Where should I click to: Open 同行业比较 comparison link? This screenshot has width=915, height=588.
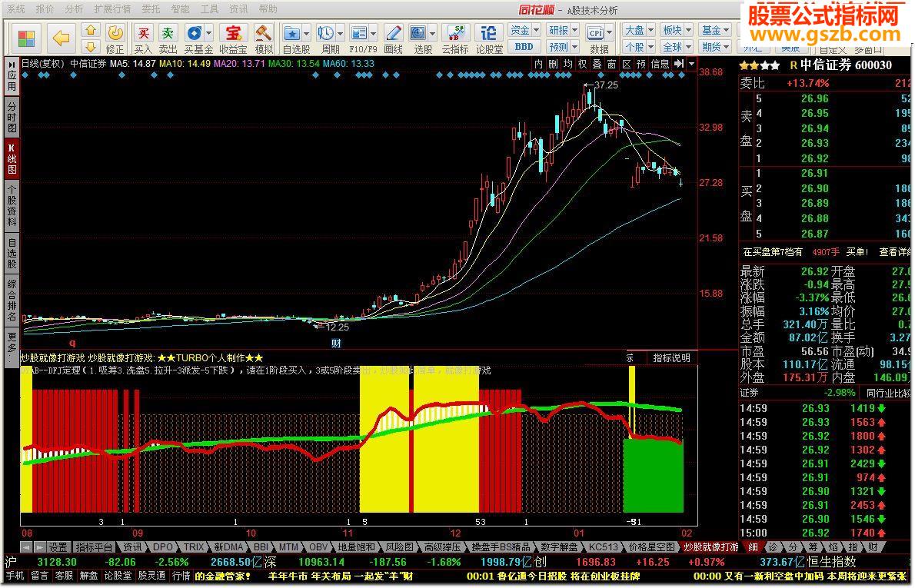pyautogui.click(x=887, y=394)
